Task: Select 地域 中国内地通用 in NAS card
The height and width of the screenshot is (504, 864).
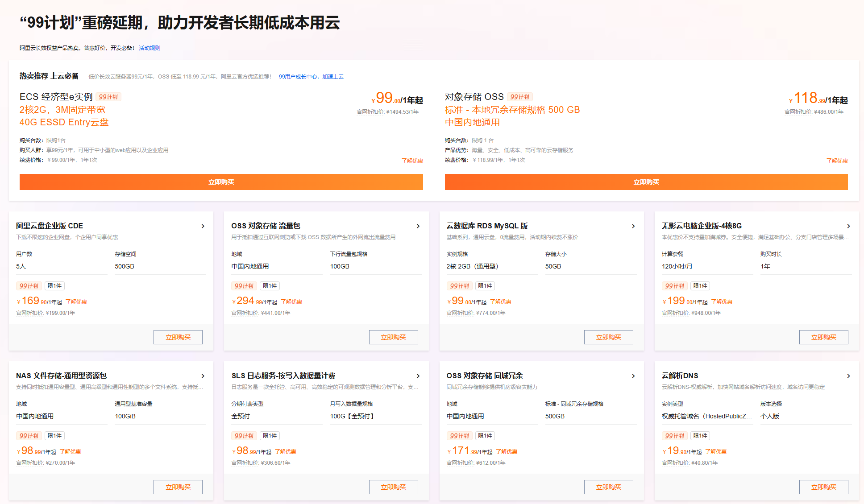Action: [x=62, y=416]
